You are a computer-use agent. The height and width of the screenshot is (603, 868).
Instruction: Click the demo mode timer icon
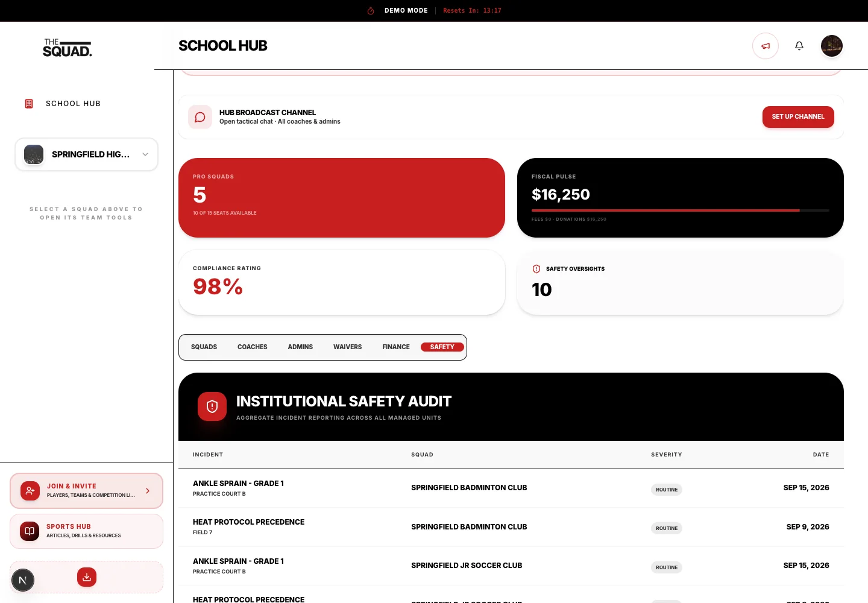pos(371,11)
